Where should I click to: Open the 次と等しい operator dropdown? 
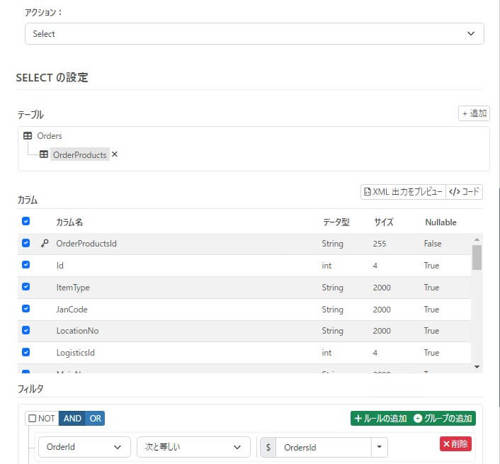(x=193, y=447)
